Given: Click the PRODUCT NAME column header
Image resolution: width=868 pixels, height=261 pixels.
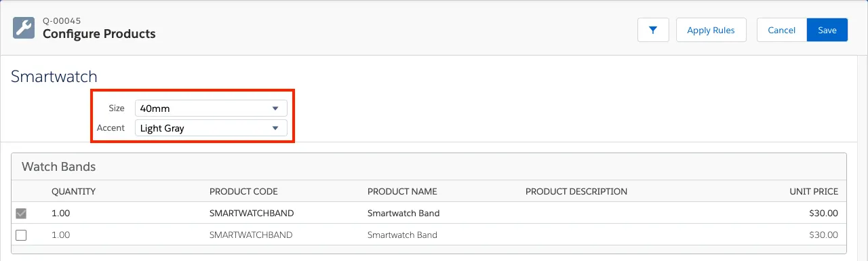Looking at the screenshot, I should click(402, 191).
